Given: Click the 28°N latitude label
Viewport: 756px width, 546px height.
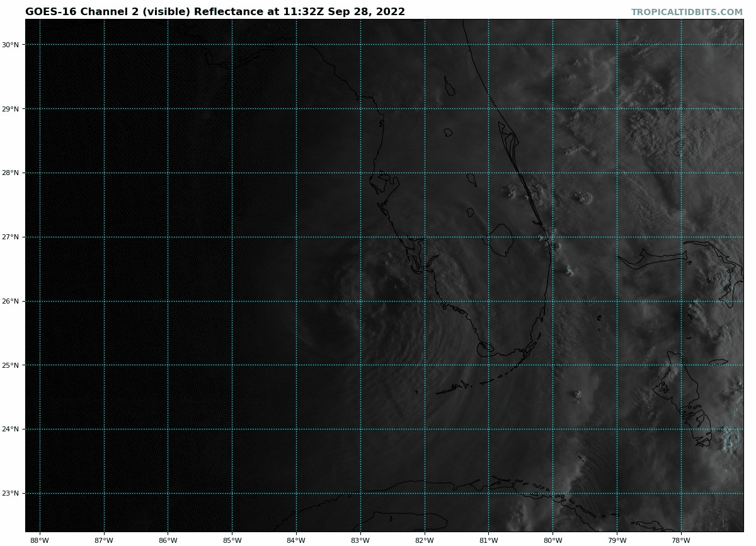Looking at the screenshot, I should [x=10, y=173].
